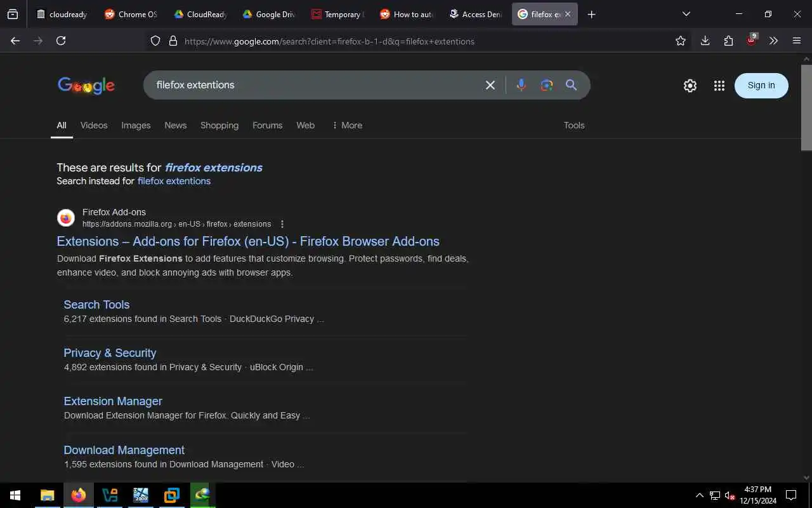Open the Google apps grid
This screenshot has height=508, width=812.
pos(719,86)
